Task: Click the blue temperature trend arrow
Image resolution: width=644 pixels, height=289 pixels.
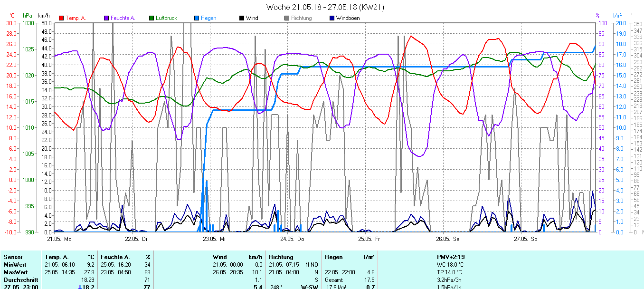Action: 80,287
